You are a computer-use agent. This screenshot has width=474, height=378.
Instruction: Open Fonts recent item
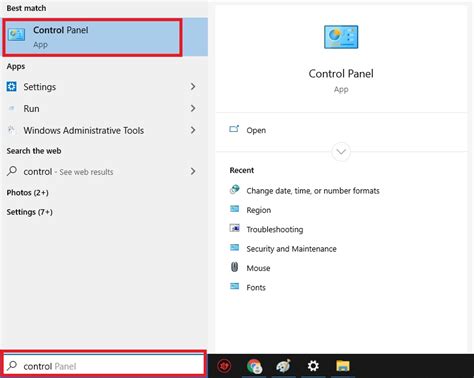click(x=256, y=287)
